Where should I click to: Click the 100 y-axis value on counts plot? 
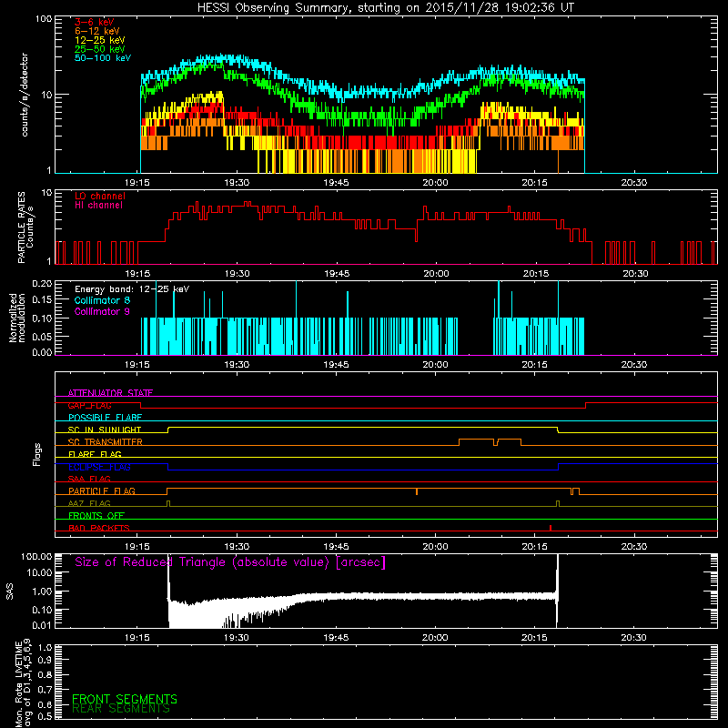(43, 19)
